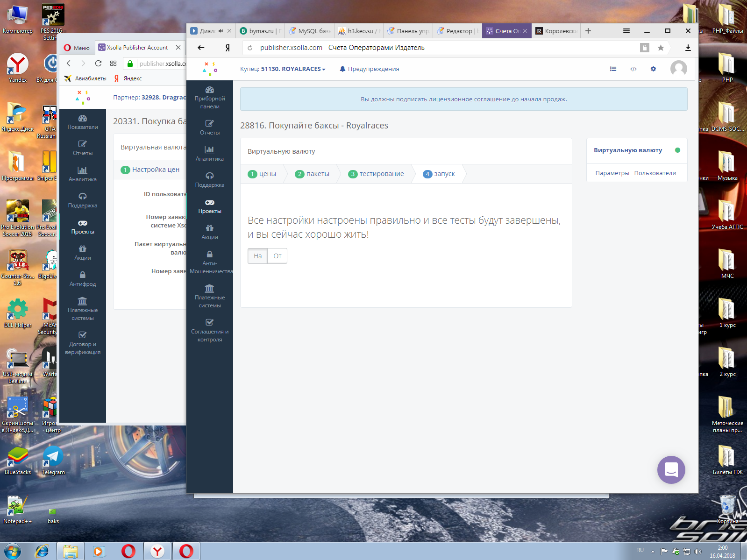Switch toggle to От

coord(277,256)
